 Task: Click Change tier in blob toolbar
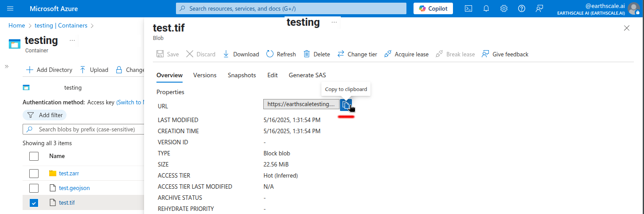[357, 54]
